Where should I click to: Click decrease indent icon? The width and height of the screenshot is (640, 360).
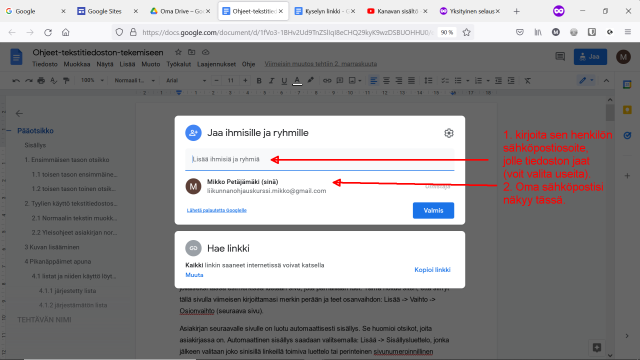pyautogui.click(x=498, y=81)
